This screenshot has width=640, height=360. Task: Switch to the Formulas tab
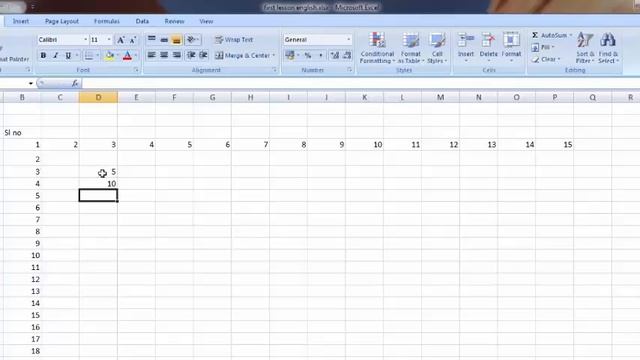coord(107,21)
